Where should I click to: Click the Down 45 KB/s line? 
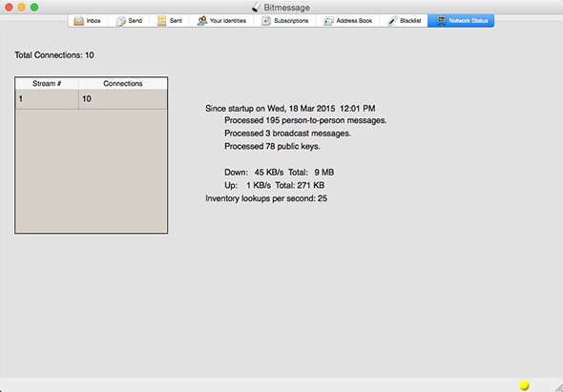[x=280, y=173]
